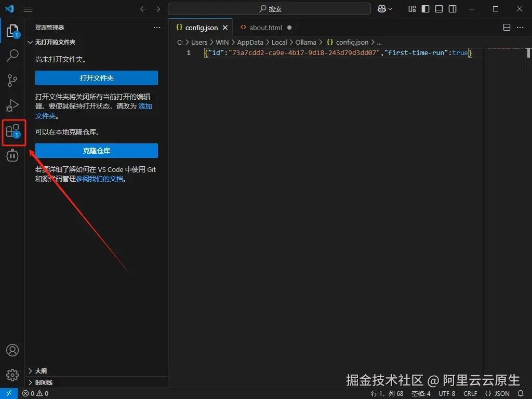Viewport: 532px width, 399px height.
Task: Open notifications bell in status bar
Action: coord(521,394)
